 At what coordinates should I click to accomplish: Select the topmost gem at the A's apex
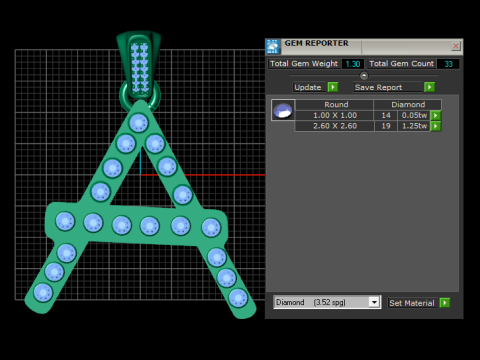point(138,123)
